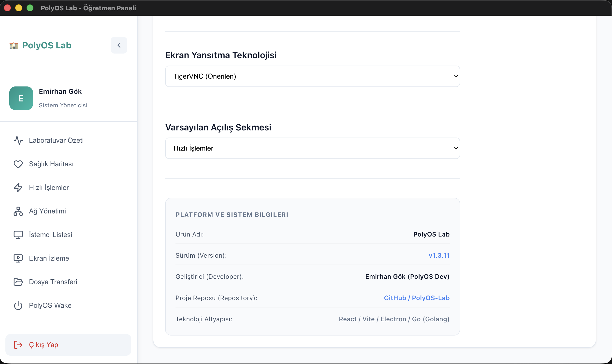Click the Çıkış Yap logout button
This screenshot has height=364, width=612.
pos(68,345)
